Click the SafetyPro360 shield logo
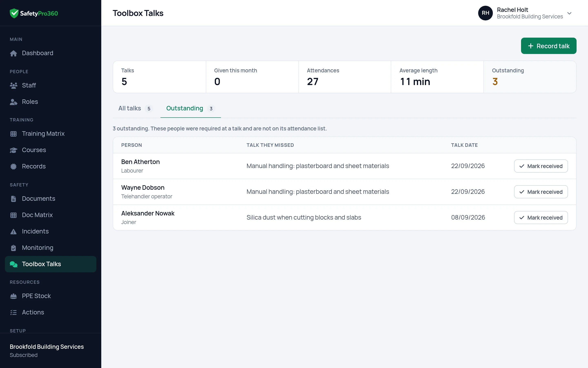 click(x=14, y=13)
